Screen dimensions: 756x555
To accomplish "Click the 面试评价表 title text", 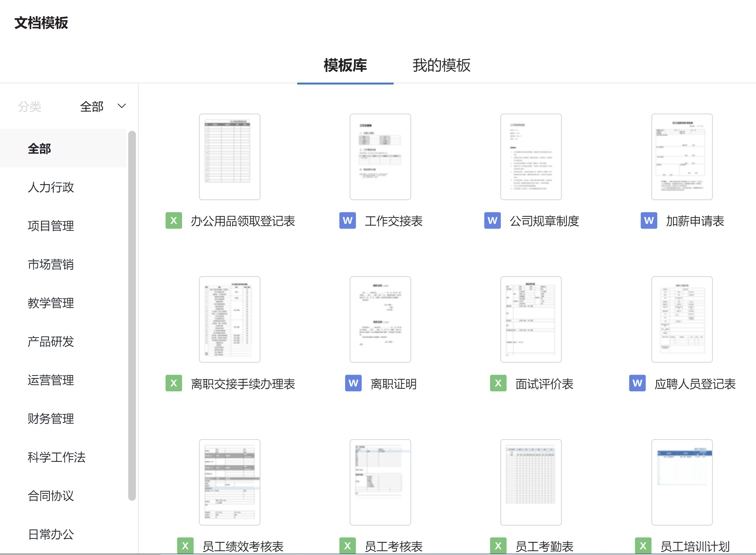I will tap(544, 384).
